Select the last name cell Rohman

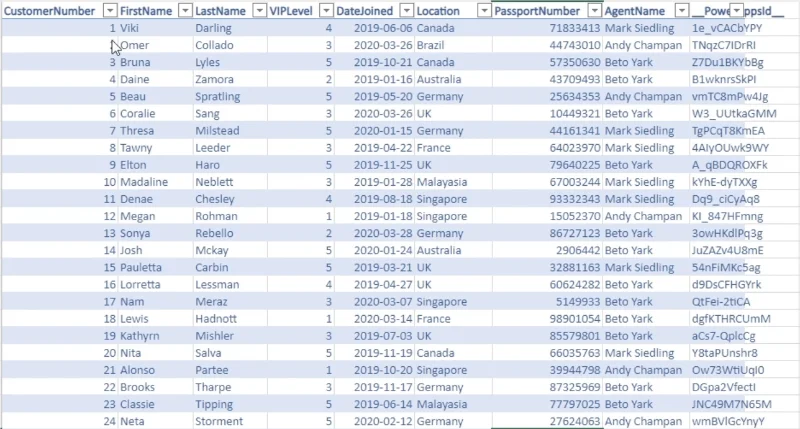pyautogui.click(x=230, y=216)
